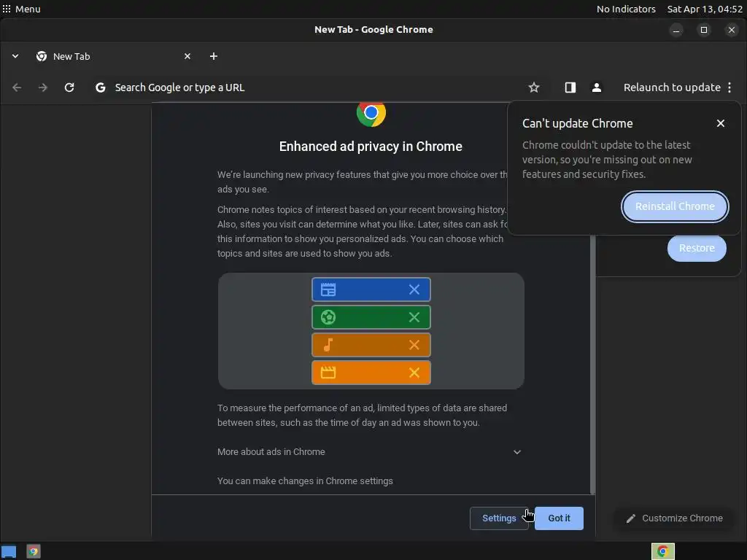
Task: Click the back navigation arrow
Action: (17, 87)
